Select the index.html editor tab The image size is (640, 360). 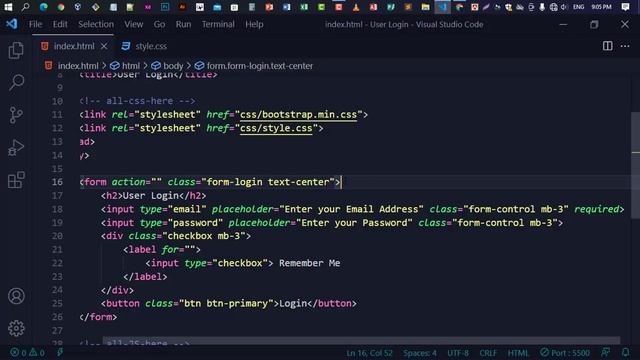click(x=73, y=46)
